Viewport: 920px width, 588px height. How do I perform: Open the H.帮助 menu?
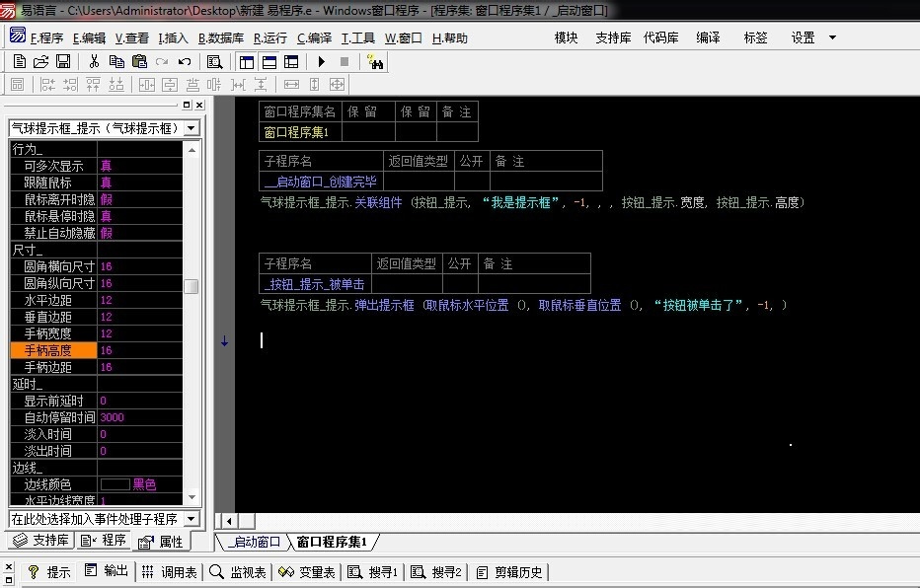449,38
